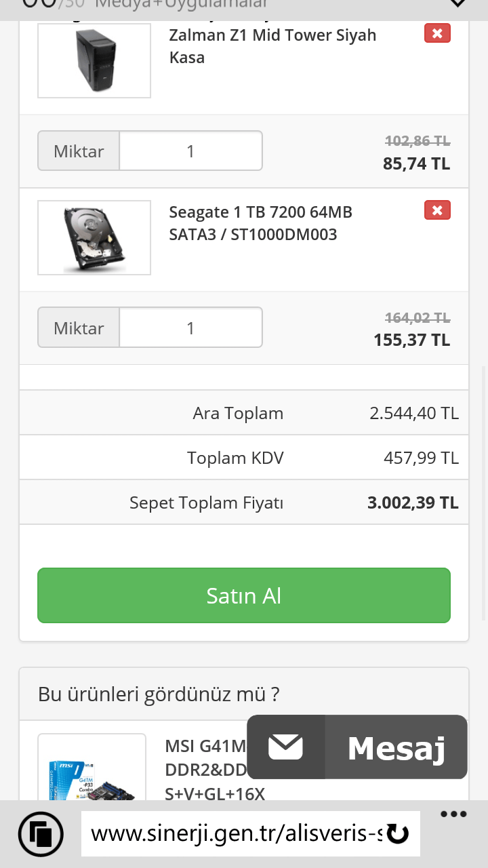
Task: View Zalman case product thumbnail
Action: 94,60
